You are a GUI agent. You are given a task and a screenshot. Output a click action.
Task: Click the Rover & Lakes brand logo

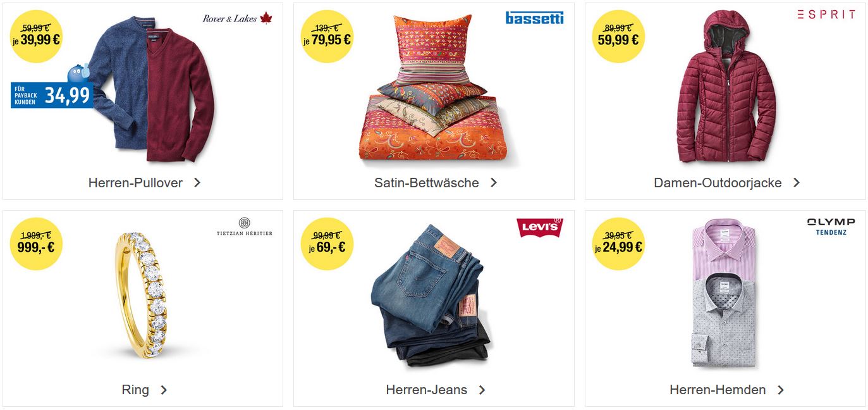point(237,18)
